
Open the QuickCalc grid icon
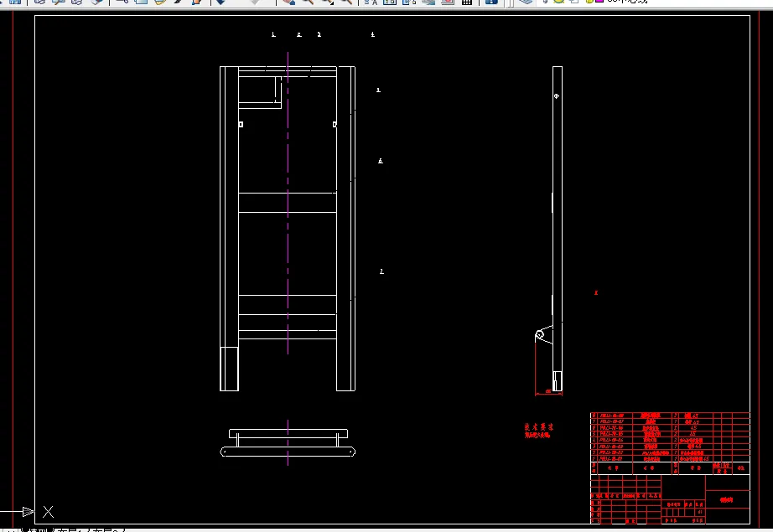[466, 2]
